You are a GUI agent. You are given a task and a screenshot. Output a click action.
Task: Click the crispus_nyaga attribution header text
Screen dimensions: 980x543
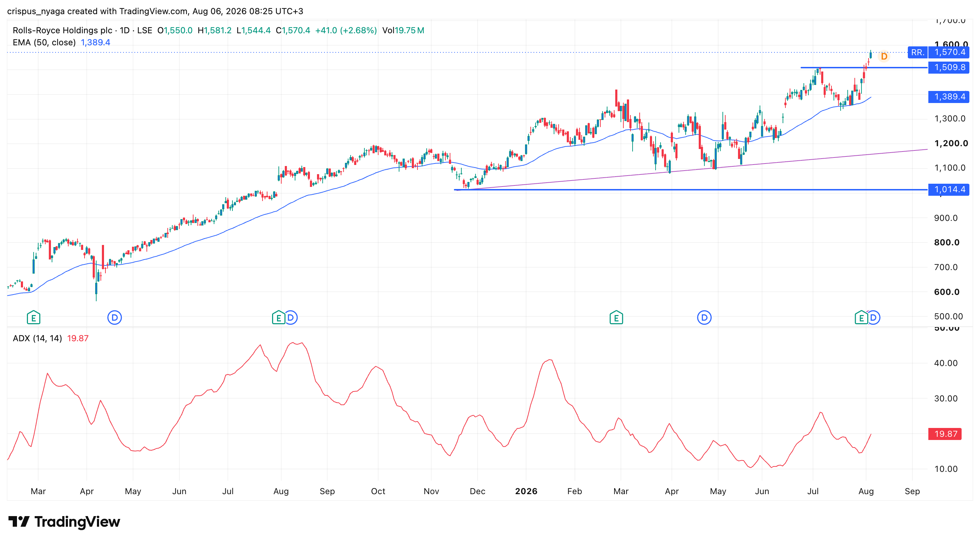click(155, 11)
